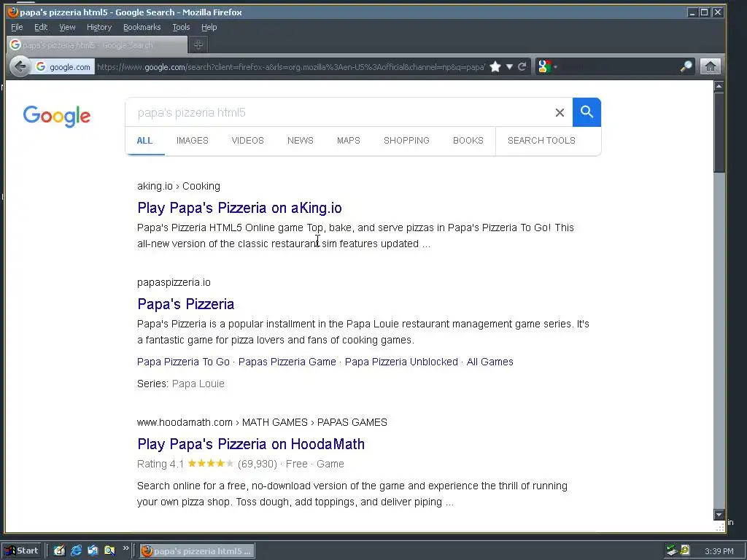Follow the All Games sitelink
Viewport: 747px width, 560px height.
pyautogui.click(x=489, y=362)
